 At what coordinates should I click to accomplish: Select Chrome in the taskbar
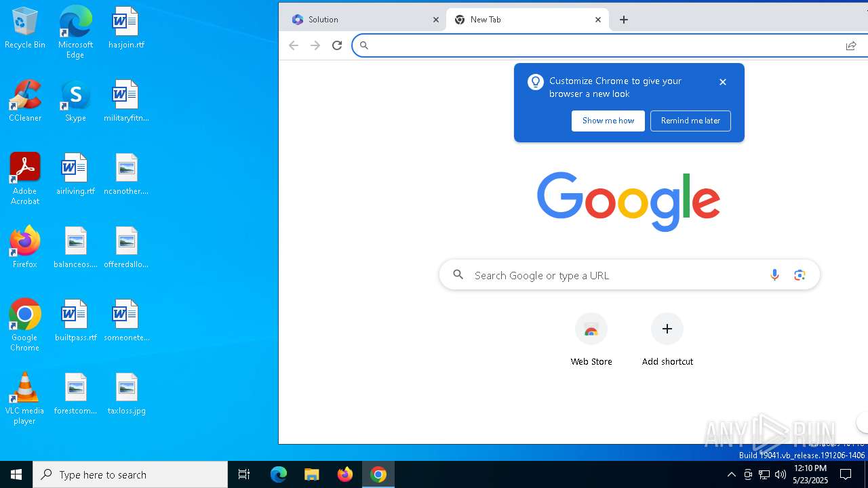click(378, 474)
